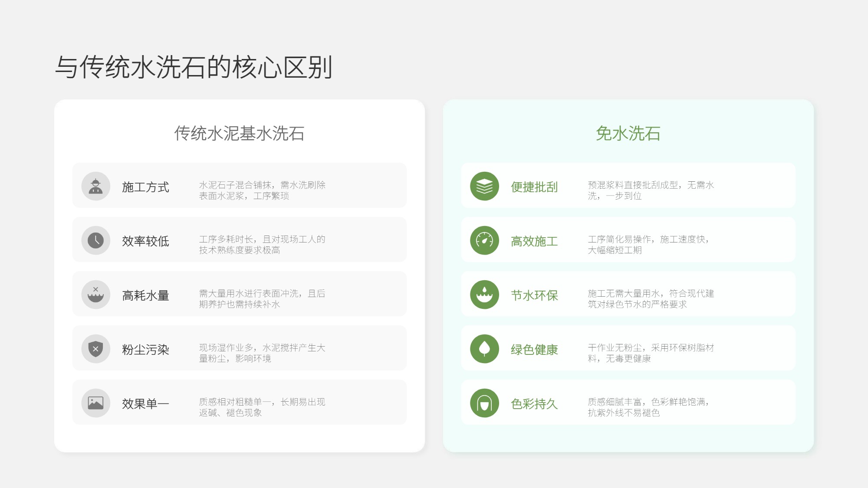Screen dimensions: 868x488
Task: Select the description starting 预混浆料直接批刮成型
Action: point(651,190)
